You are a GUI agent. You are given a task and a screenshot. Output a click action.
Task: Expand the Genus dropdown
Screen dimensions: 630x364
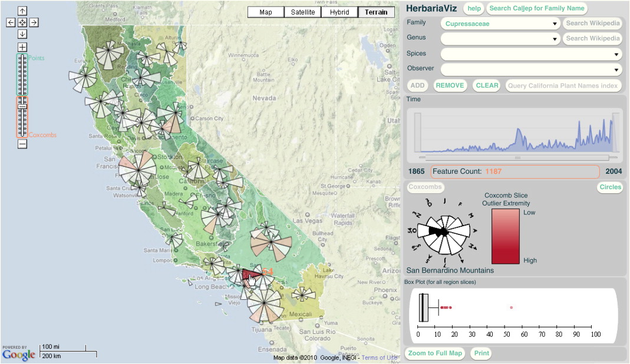[500, 39]
